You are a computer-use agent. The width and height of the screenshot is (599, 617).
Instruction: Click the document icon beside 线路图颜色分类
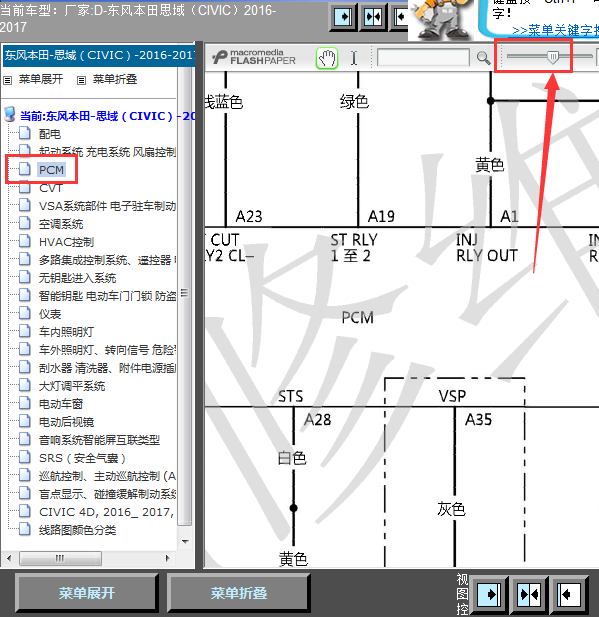25,530
